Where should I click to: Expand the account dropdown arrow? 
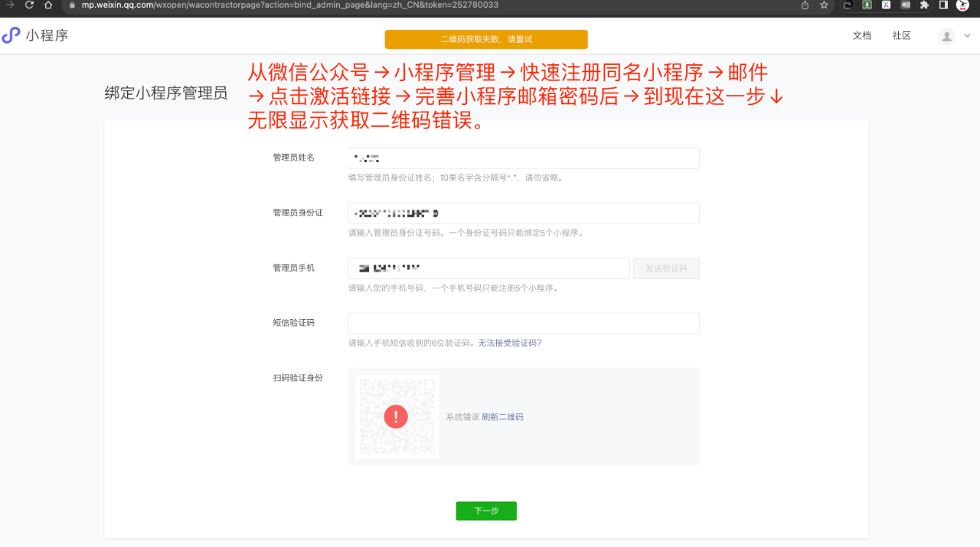pos(967,36)
